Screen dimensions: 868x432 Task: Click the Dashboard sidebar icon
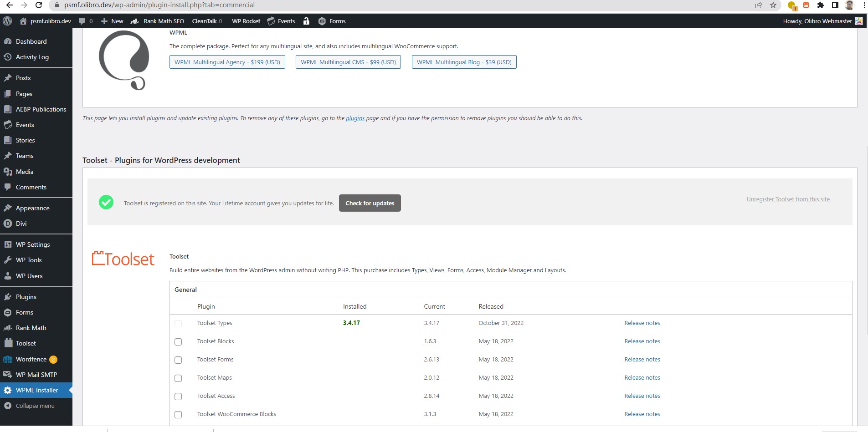pos(8,41)
